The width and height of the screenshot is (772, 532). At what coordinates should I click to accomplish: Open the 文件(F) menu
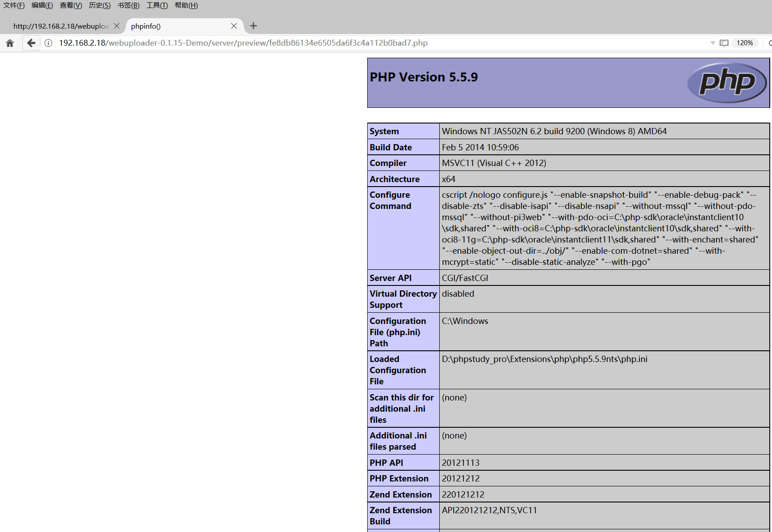pos(14,5)
